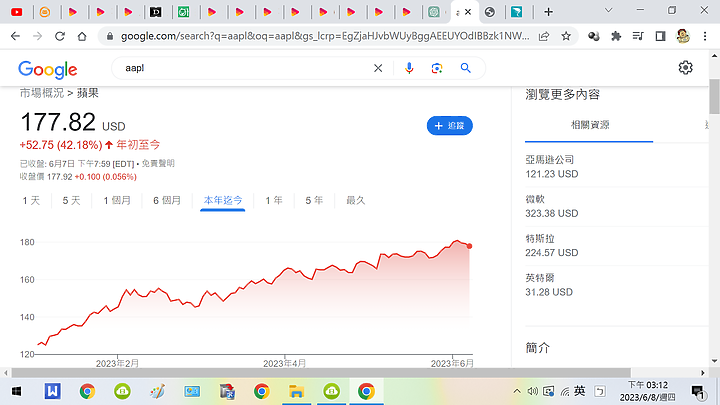
Task: Select the 1 個月 range tab
Action: pos(117,201)
